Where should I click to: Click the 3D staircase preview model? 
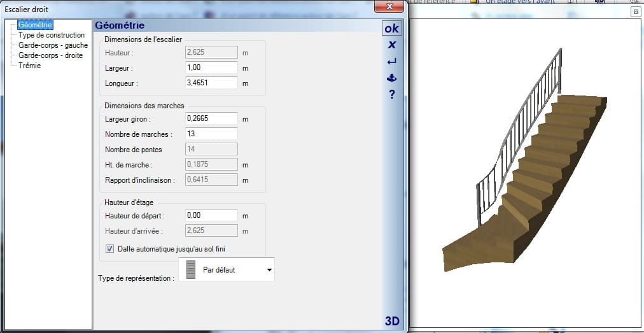525,160
